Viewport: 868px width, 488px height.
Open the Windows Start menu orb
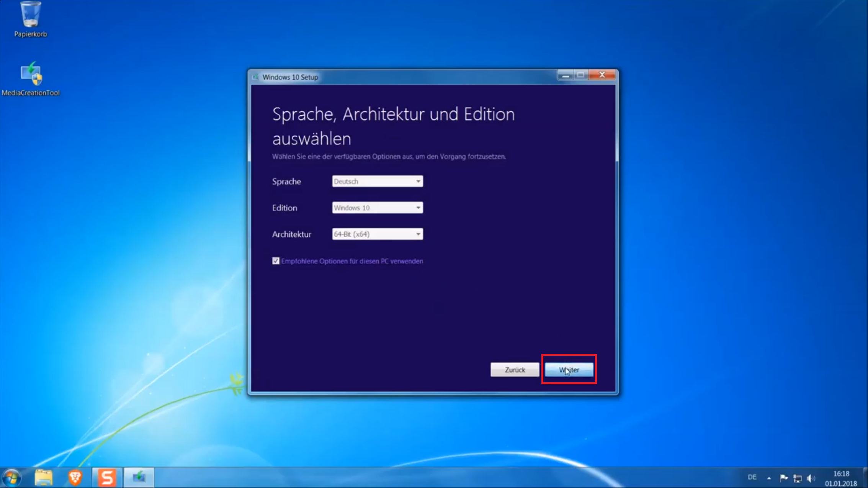tap(11, 478)
